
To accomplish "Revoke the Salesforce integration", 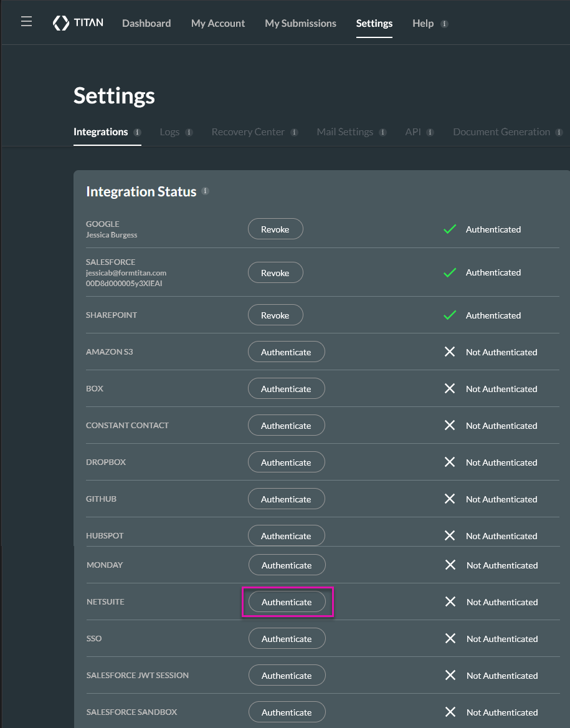I will 275,272.
